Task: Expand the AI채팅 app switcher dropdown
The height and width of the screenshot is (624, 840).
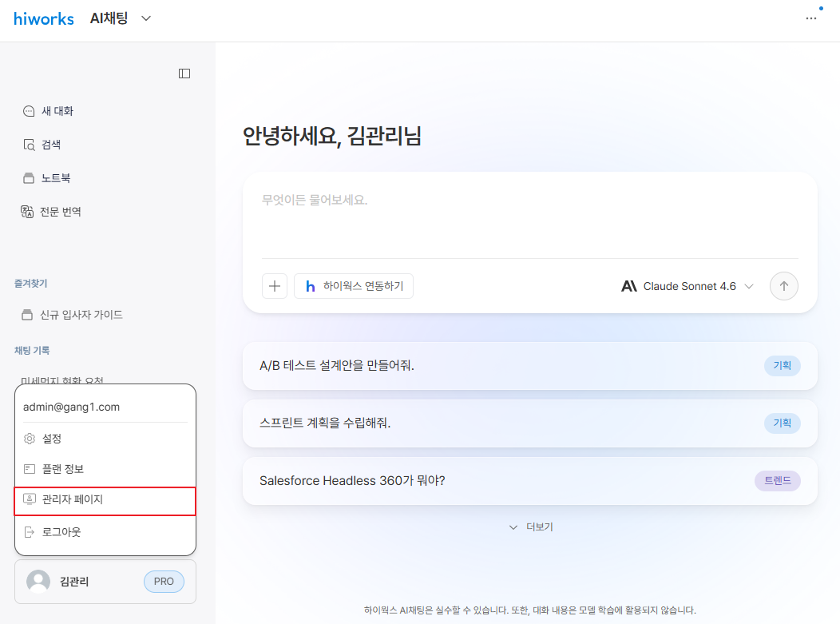Action: coord(145,18)
